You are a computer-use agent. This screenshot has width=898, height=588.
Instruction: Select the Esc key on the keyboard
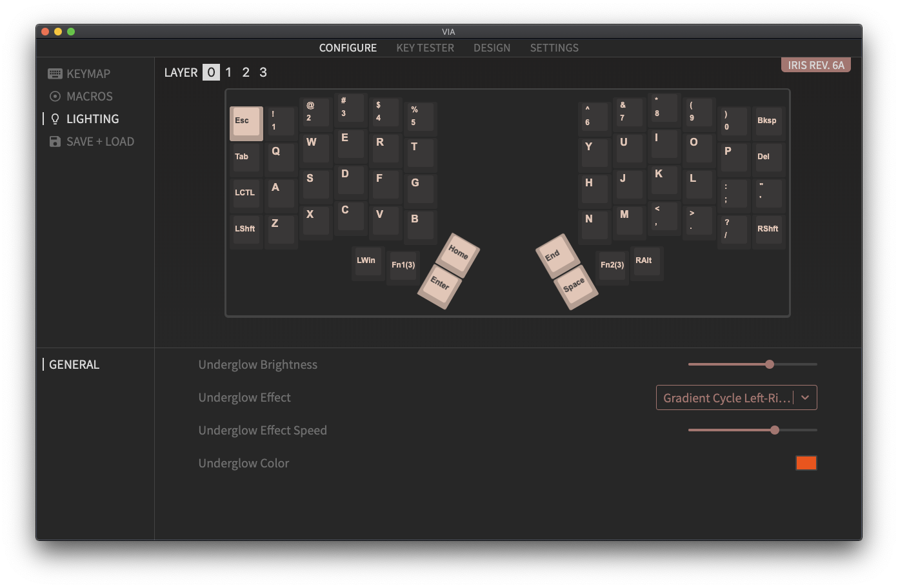(x=246, y=122)
